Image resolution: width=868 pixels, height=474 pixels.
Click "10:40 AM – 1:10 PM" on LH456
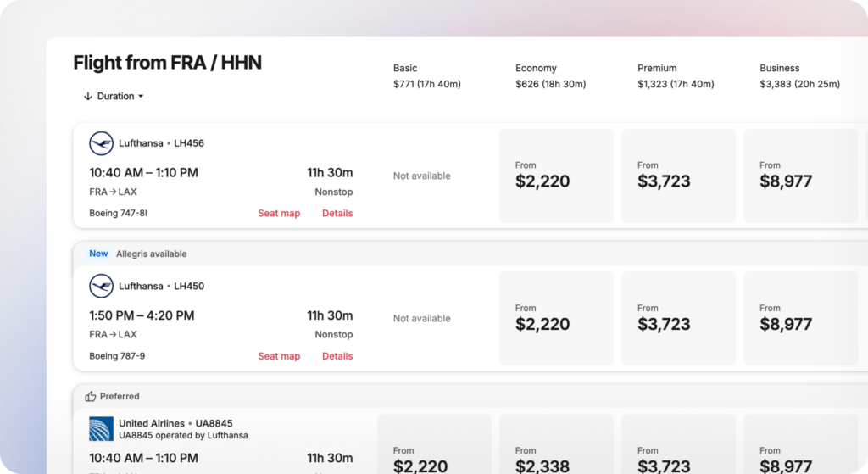point(143,173)
